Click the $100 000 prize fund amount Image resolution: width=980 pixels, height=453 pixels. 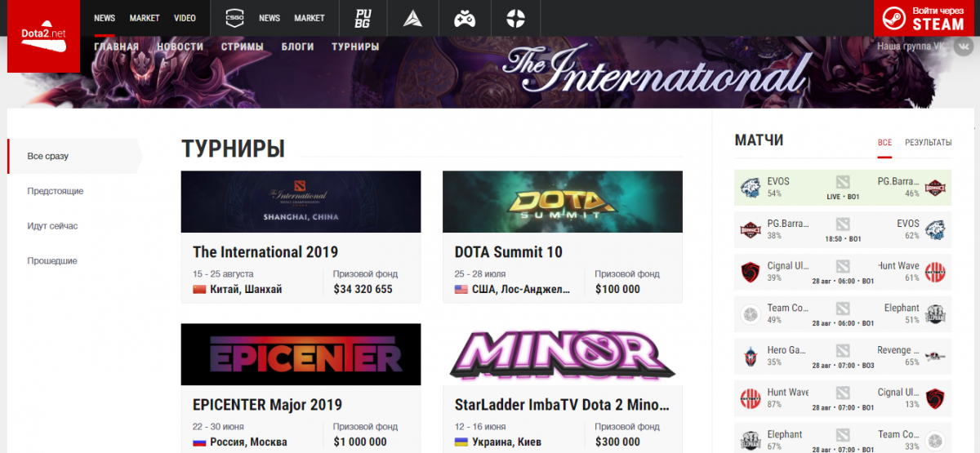pyautogui.click(x=617, y=290)
